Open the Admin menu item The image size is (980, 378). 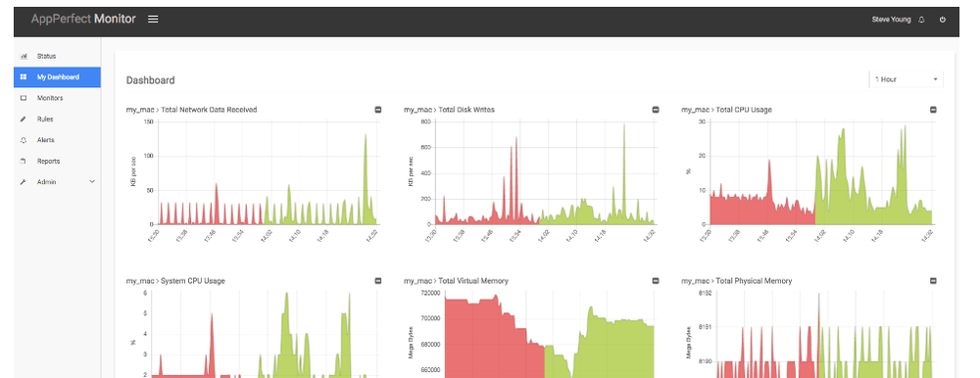57,182
